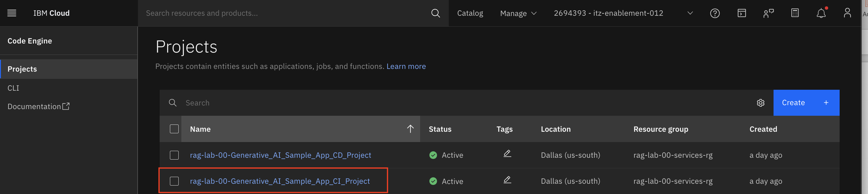Screen dimensions: 868x194
Task: Check the CD_Project row checkbox
Action: 174,155
